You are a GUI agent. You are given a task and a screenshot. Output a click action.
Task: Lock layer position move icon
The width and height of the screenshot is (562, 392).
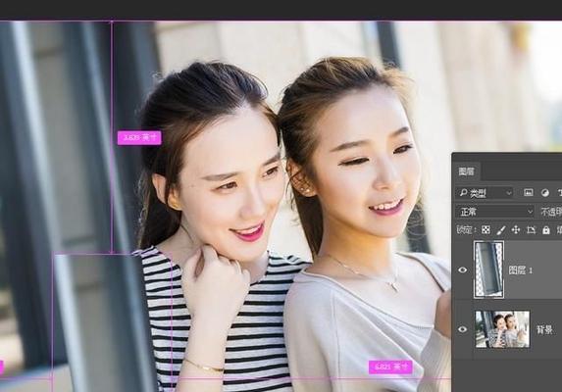coord(516,230)
